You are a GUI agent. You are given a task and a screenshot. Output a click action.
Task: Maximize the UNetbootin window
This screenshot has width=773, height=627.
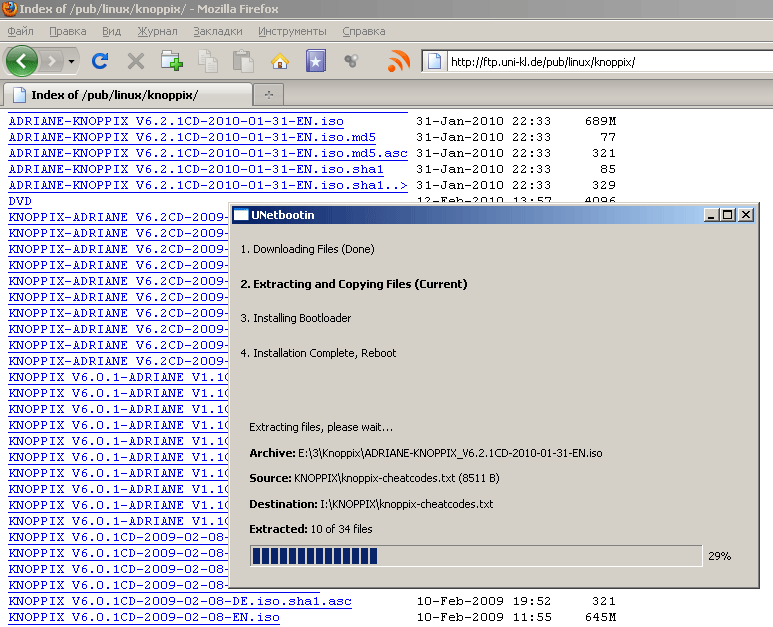(728, 214)
